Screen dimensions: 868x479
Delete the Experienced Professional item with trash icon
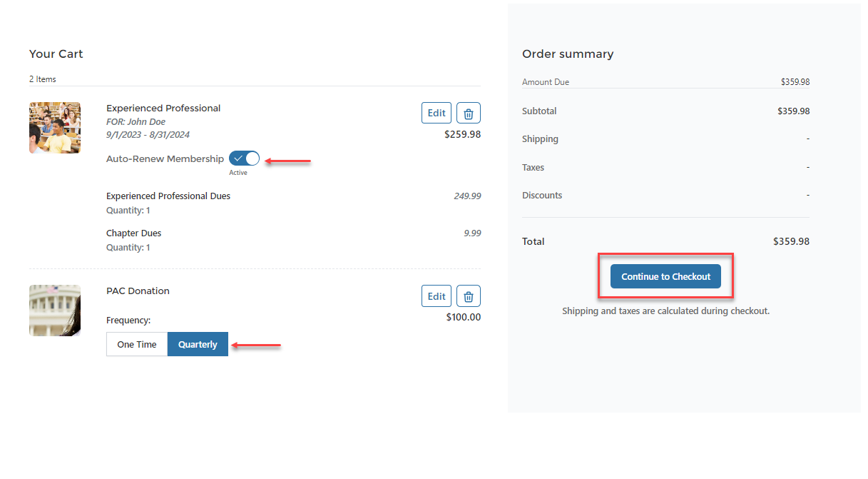pos(468,113)
